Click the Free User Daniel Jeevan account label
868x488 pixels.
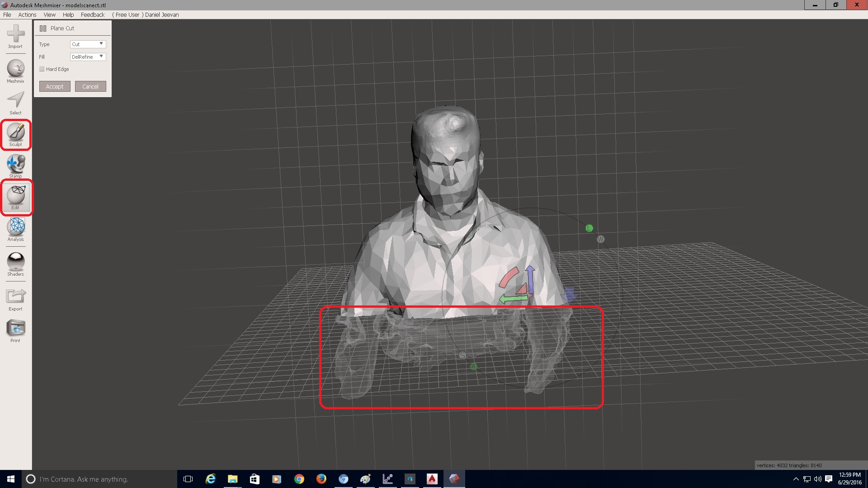click(146, 15)
